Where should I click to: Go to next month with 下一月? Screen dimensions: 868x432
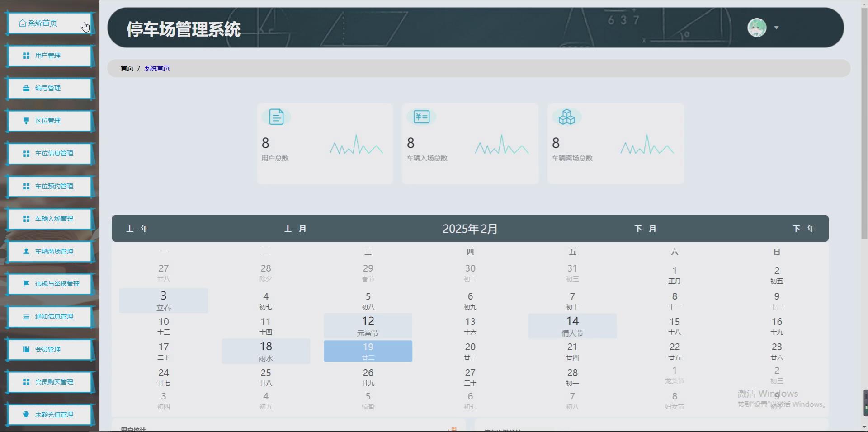click(645, 229)
